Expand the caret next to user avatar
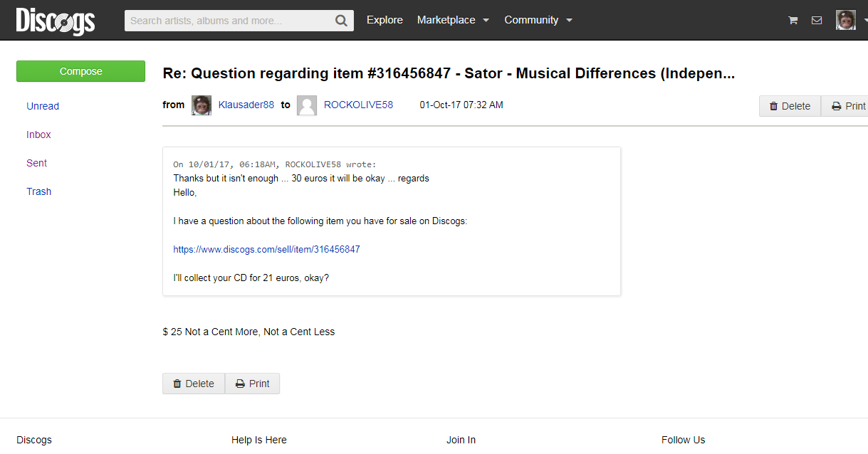 864,21
